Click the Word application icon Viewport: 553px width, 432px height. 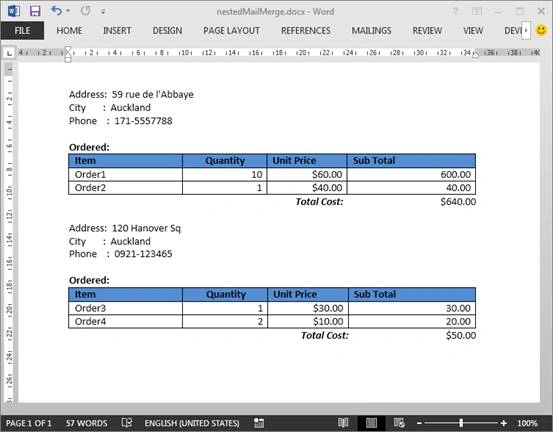(13, 11)
